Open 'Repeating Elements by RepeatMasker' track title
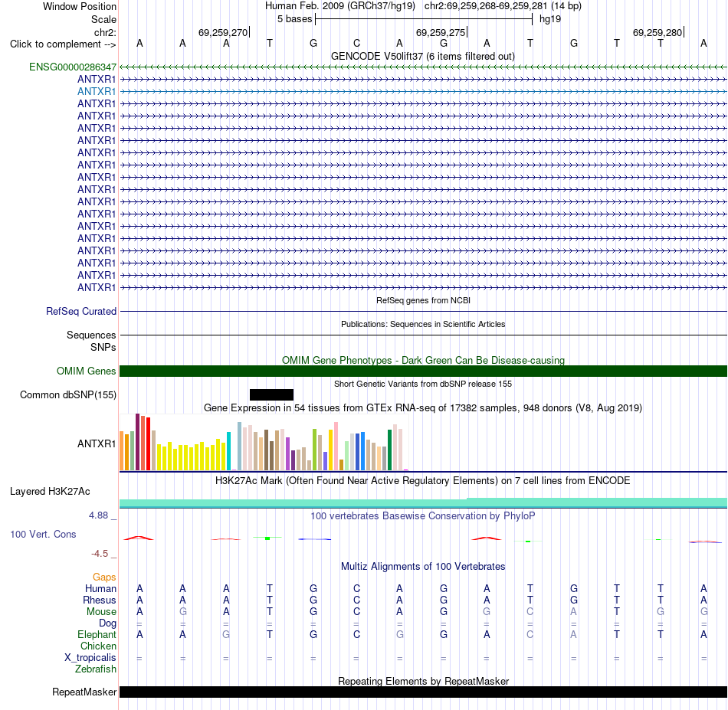 pos(423,681)
